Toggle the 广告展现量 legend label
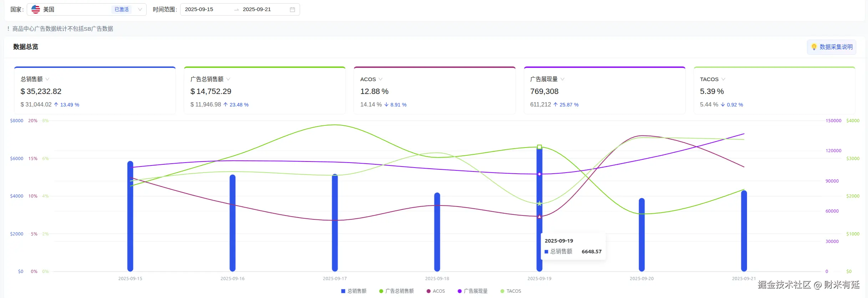The width and height of the screenshot is (868, 298). (476, 291)
